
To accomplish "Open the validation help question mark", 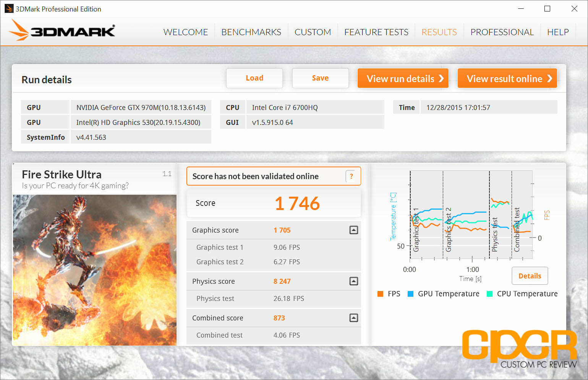I will 352,176.
